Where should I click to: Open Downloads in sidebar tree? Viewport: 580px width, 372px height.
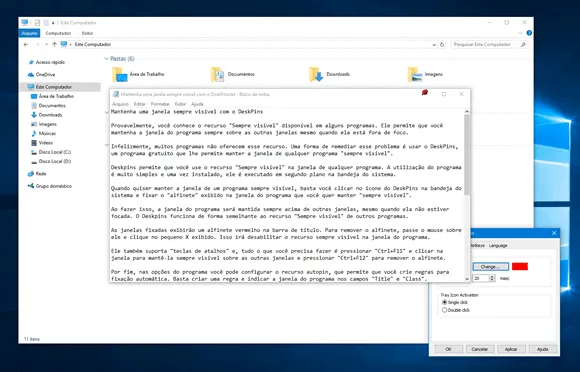(50, 115)
